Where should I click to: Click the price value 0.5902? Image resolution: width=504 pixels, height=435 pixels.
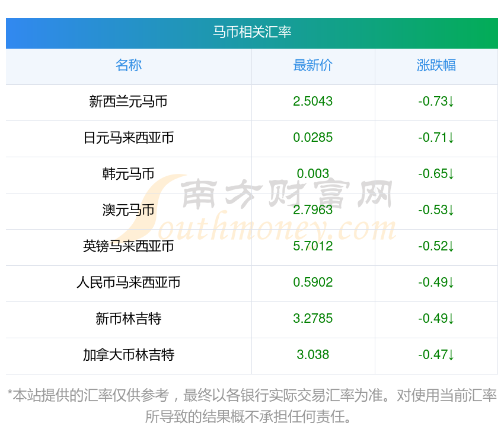(x=312, y=282)
